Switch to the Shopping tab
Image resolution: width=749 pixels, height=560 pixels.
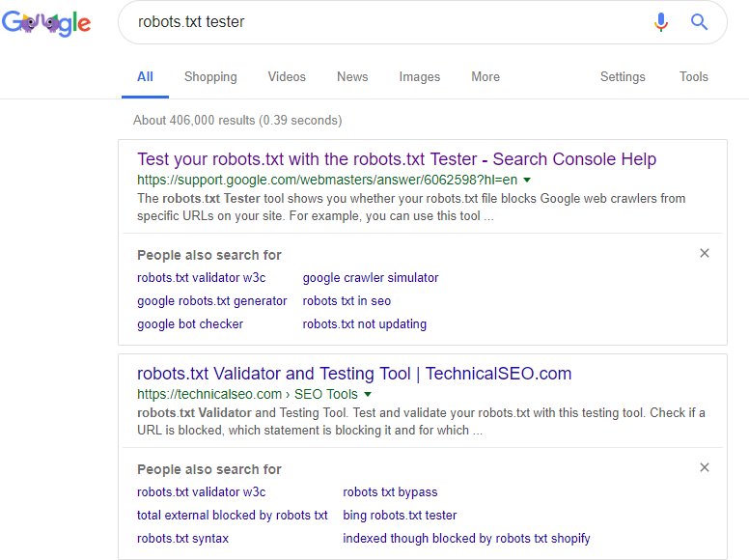pos(210,77)
